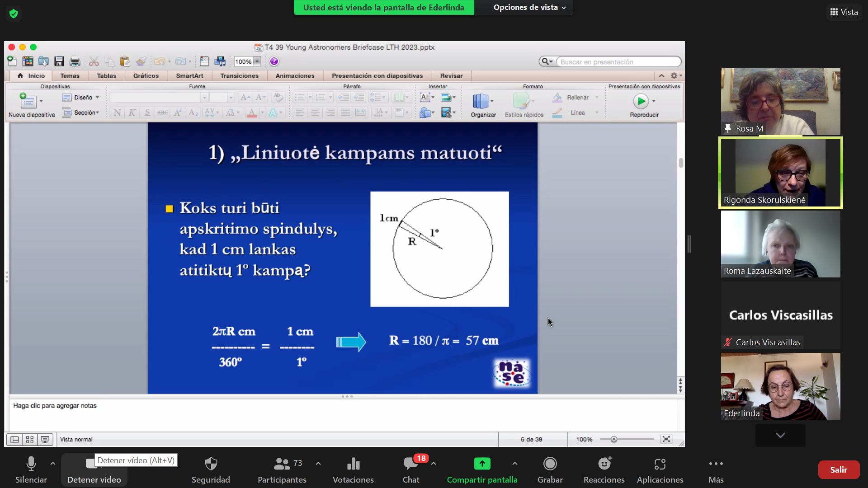Expand share options arrow next to Compartir pantalla
The image size is (868, 488).
pyautogui.click(x=515, y=464)
